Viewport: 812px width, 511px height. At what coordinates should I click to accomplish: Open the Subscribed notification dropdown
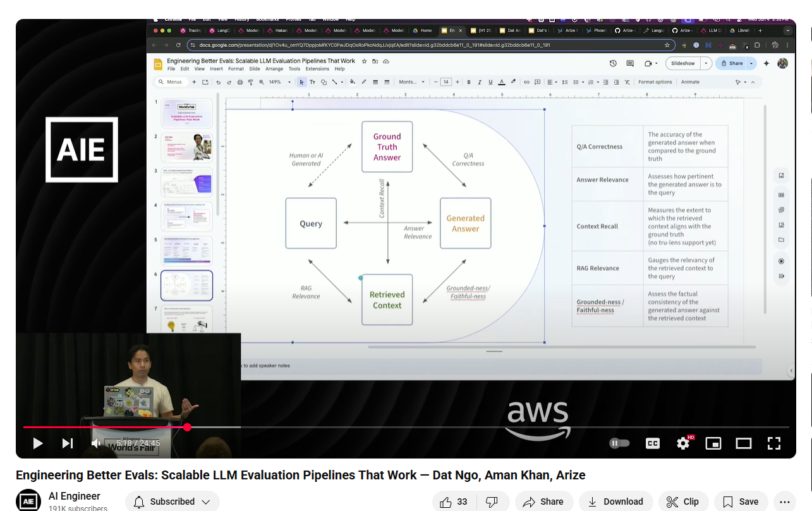pyautogui.click(x=172, y=502)
